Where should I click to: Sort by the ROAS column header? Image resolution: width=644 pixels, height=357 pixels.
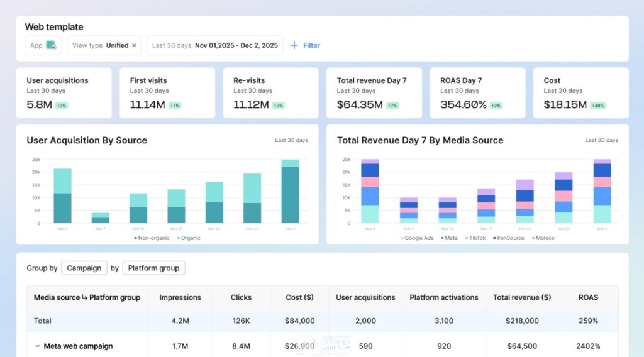tap(588, 297)
